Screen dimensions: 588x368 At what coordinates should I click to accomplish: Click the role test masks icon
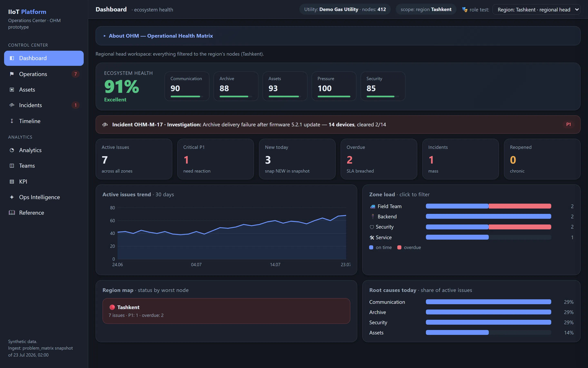click(x=464, y=10)
